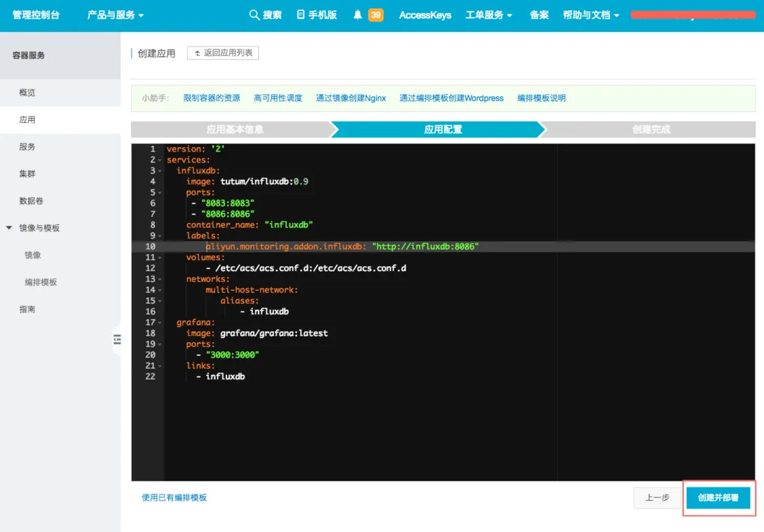The width and height of the screenshot is (764, 532).
Task: Click the 创建并部署 button
Action: coord(718,497)
